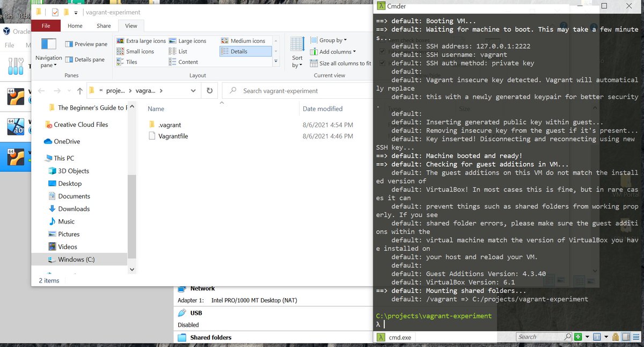Click Shared folders section in VirtualBox

tap(211, 337)
